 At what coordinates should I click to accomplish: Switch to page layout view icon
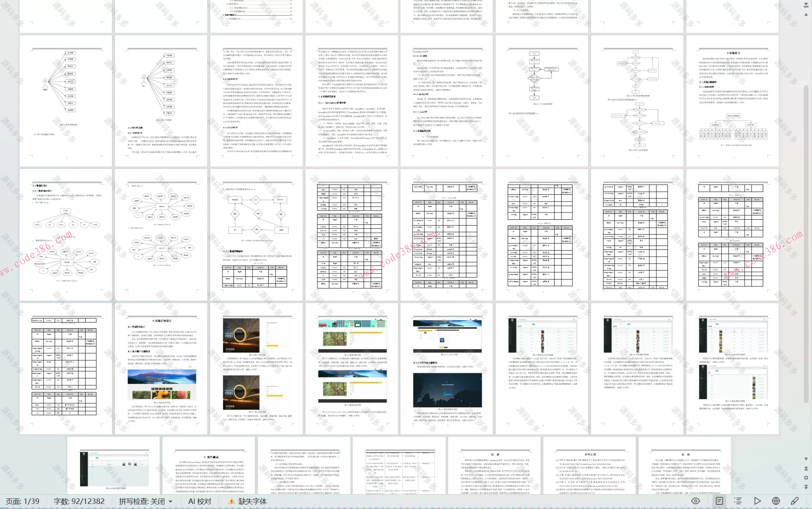point(719,501)
